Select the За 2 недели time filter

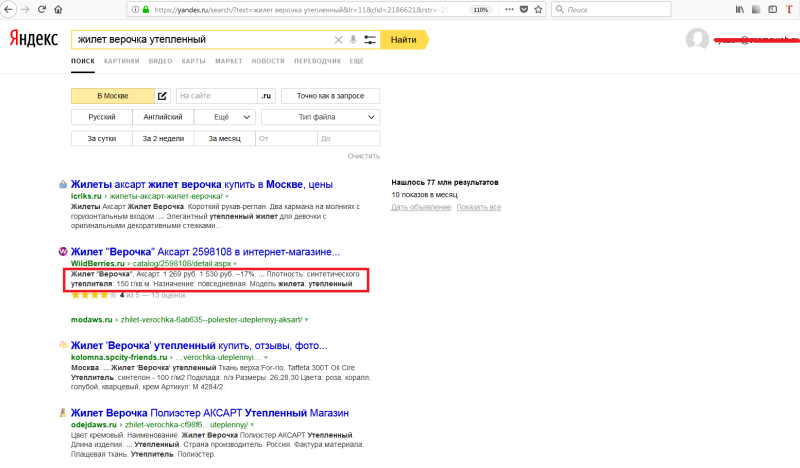point(163,138)
